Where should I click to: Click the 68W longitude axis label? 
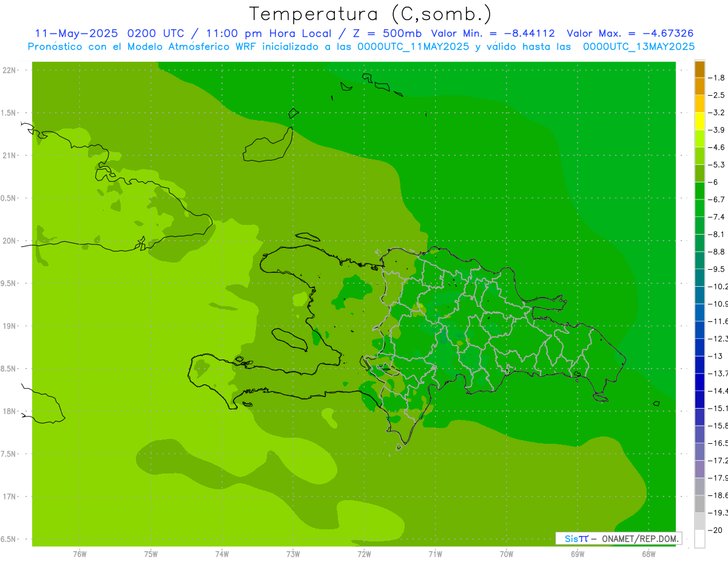648,554
